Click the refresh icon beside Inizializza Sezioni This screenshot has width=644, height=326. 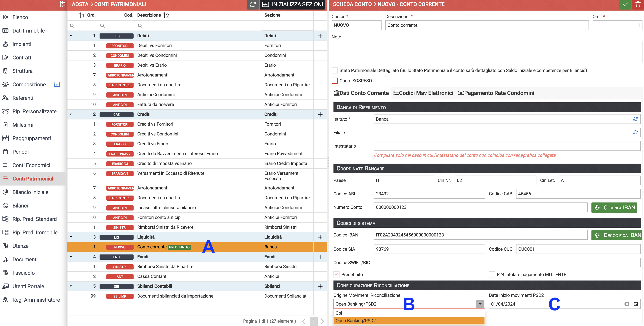[253, 5]
